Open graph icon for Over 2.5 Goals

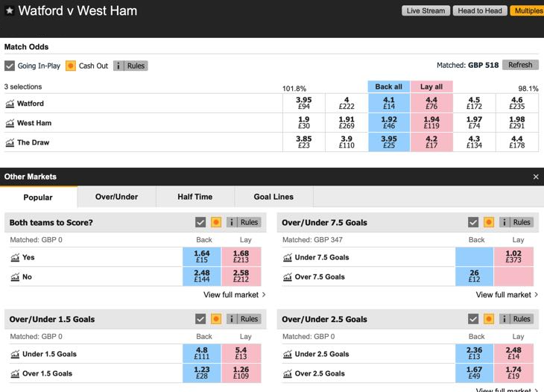tap(287, 373)
